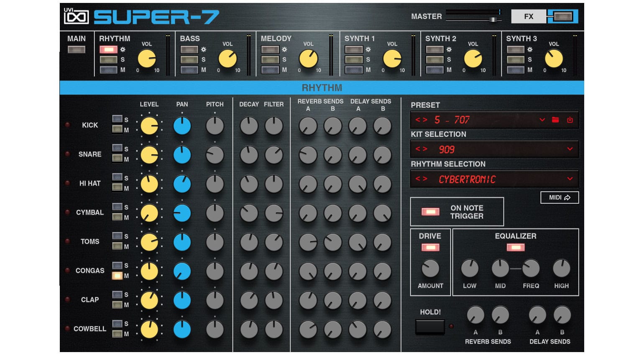Click the Rhythm section VOL knob
The height and width of the screenshot is (355, 644).
(147, 58)
